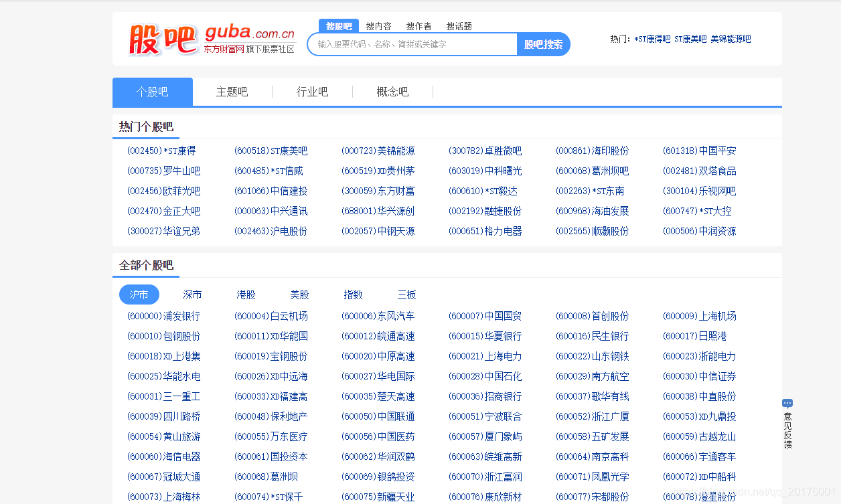Open (601318)中国平安 stock forum
841x504 pixels.
(x=699, y=151)
